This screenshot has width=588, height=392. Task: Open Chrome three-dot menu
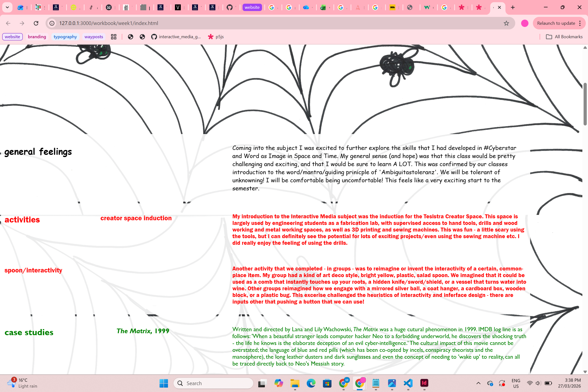580,23
